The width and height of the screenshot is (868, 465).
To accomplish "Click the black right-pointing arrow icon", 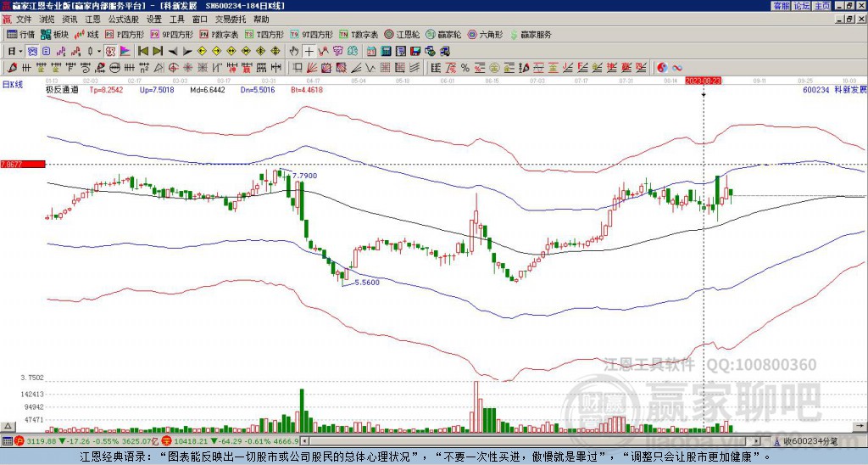I will 187,52.
